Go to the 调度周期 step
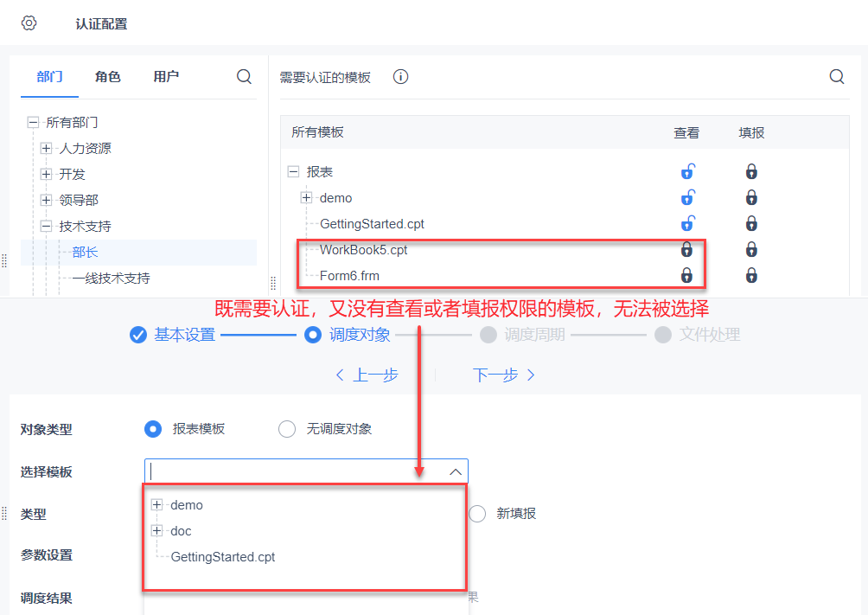868x615 pixels. click(535, 335)
